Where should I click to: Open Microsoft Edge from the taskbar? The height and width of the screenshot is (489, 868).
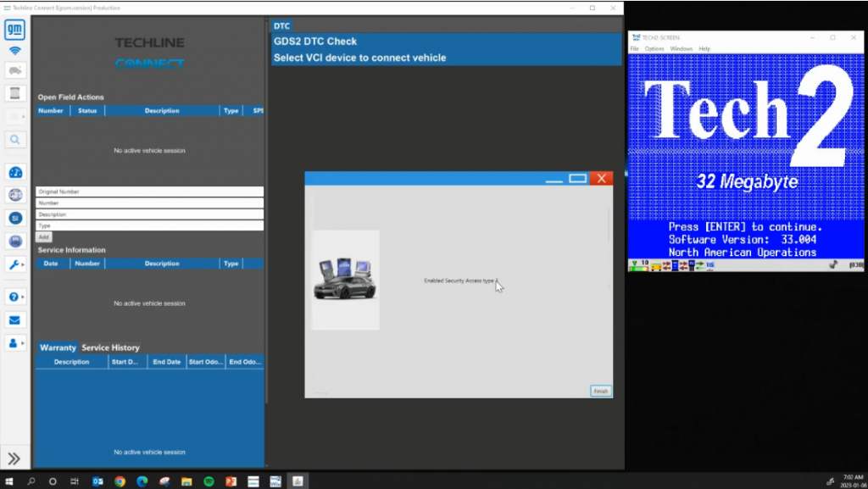[x=142, y=481]
